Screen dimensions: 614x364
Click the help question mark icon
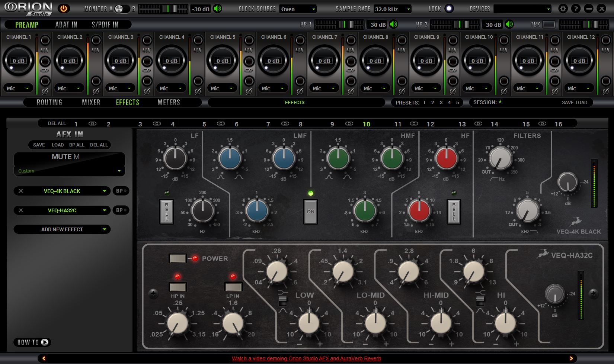(x=575, y=8)
